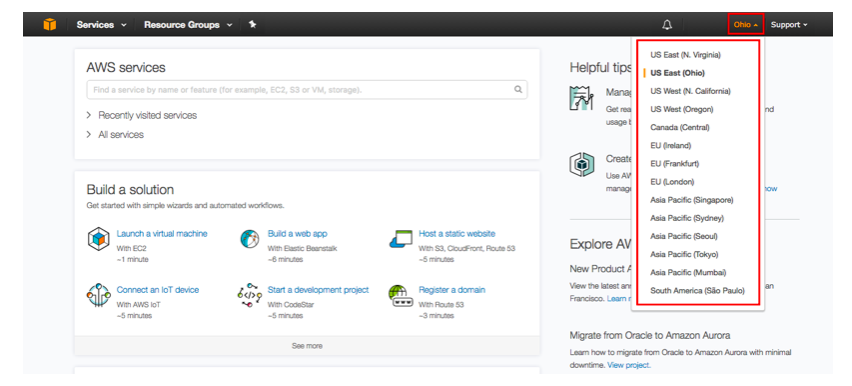Open the notifications bell
Screen dimensions: 852x386
pos(667,24)
